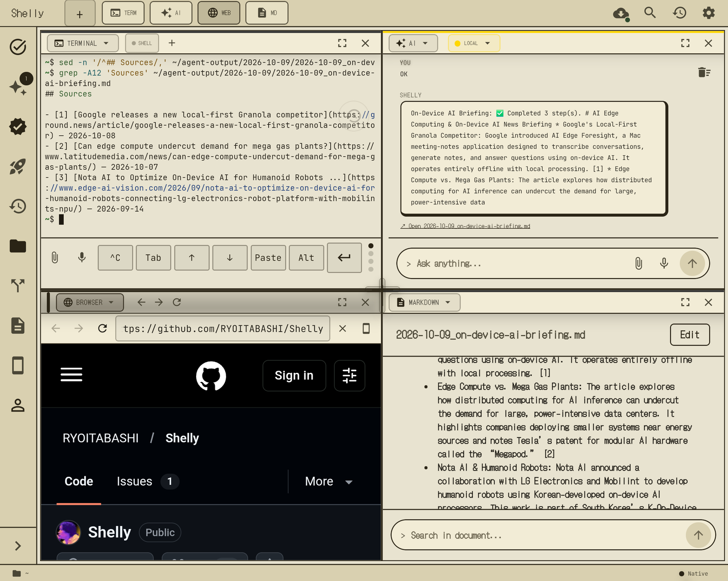728x581 pixels.
Task: Clear AI chat with trash icon
Action: 704,72
